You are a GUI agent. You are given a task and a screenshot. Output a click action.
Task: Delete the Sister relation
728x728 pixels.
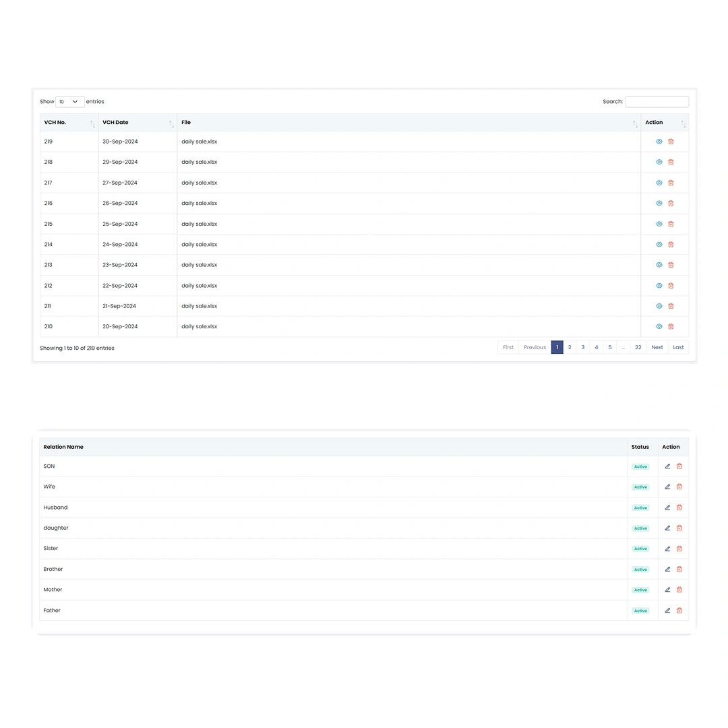click(679, 549)
